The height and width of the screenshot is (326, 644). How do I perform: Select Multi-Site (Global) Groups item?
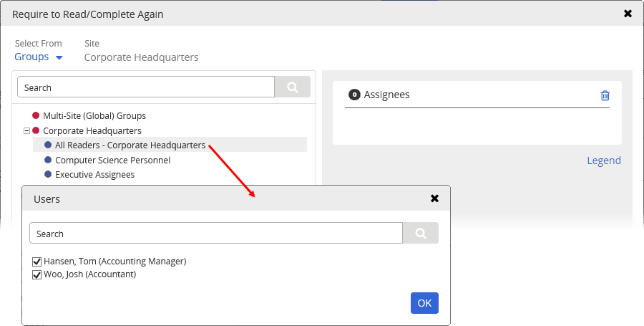click(x=94, y=116)
